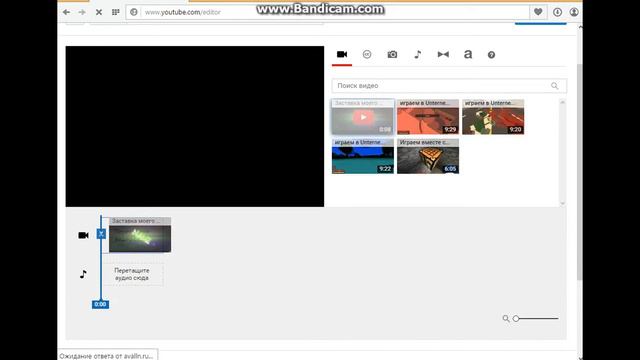Click the page vertical scrollbar thumb

[580, 171]
